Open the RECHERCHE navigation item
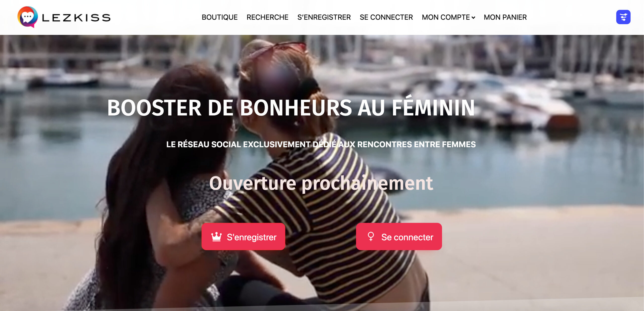Screen dimensions: 644x311 click(x=267, y=17)
